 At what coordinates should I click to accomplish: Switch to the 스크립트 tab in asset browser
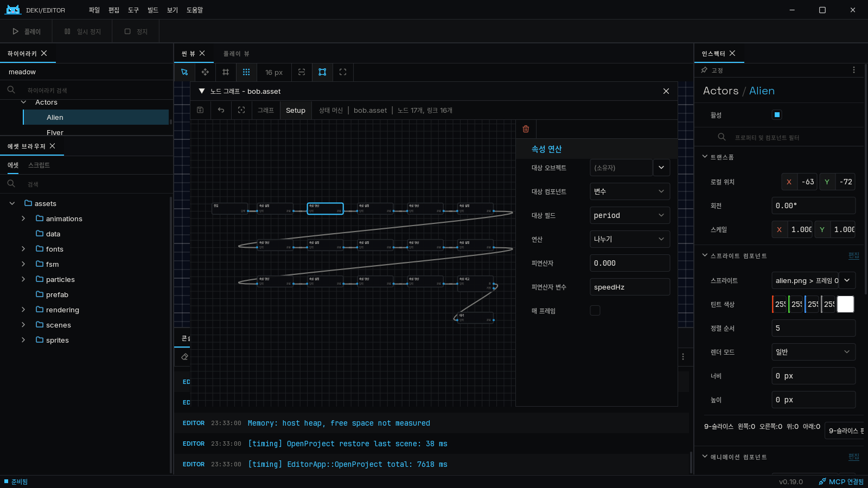point(39,165)
